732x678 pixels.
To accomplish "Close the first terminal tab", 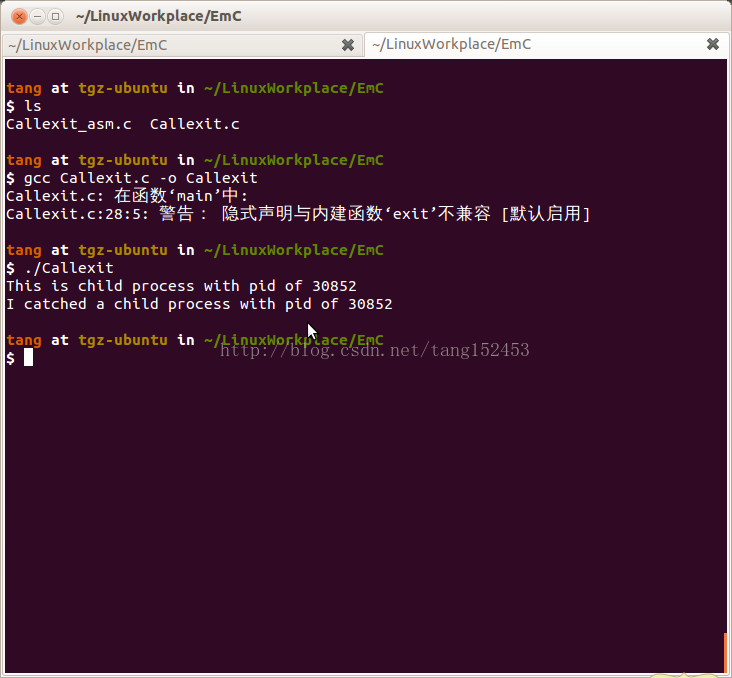I will tap(348, 45).
